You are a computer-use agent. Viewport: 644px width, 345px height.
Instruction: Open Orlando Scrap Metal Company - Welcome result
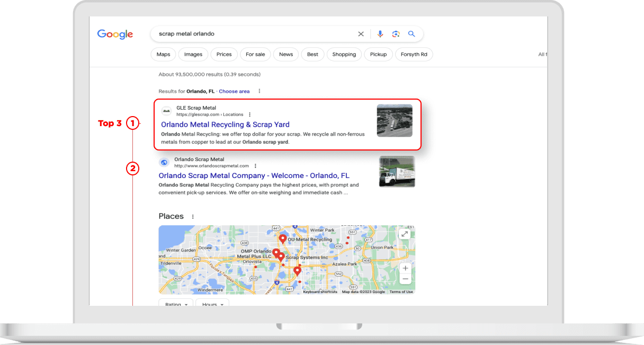254,175
